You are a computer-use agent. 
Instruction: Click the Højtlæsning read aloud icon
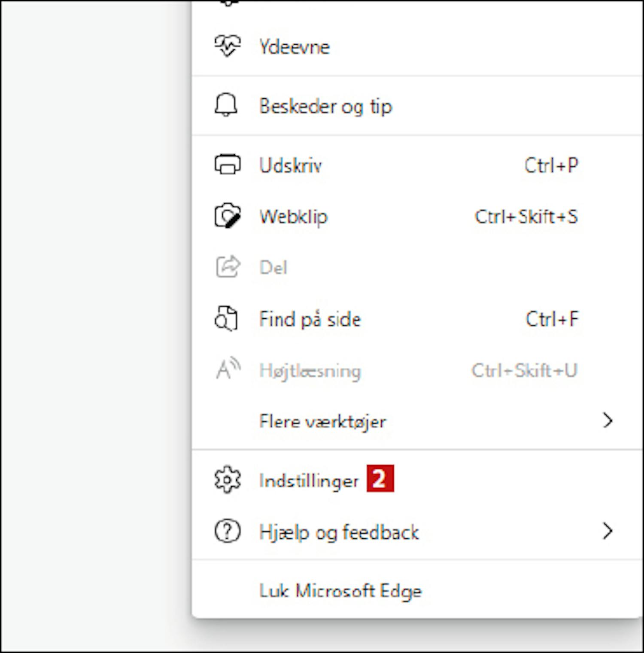(x=227, y=369)
